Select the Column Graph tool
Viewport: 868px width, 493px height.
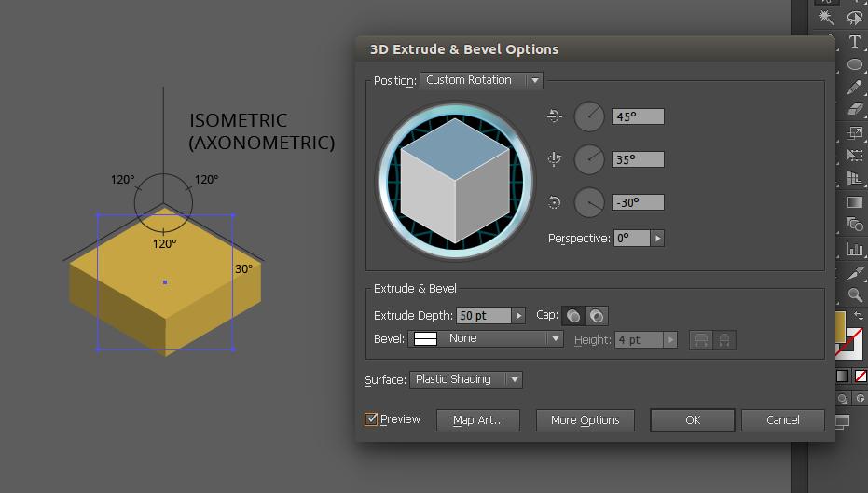[855, 249]
